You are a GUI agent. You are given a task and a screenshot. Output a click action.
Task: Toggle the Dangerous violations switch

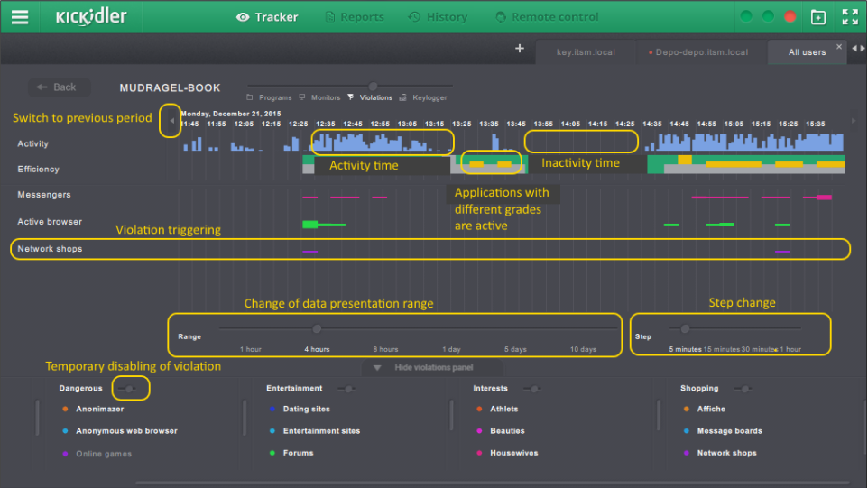(128, 389)
